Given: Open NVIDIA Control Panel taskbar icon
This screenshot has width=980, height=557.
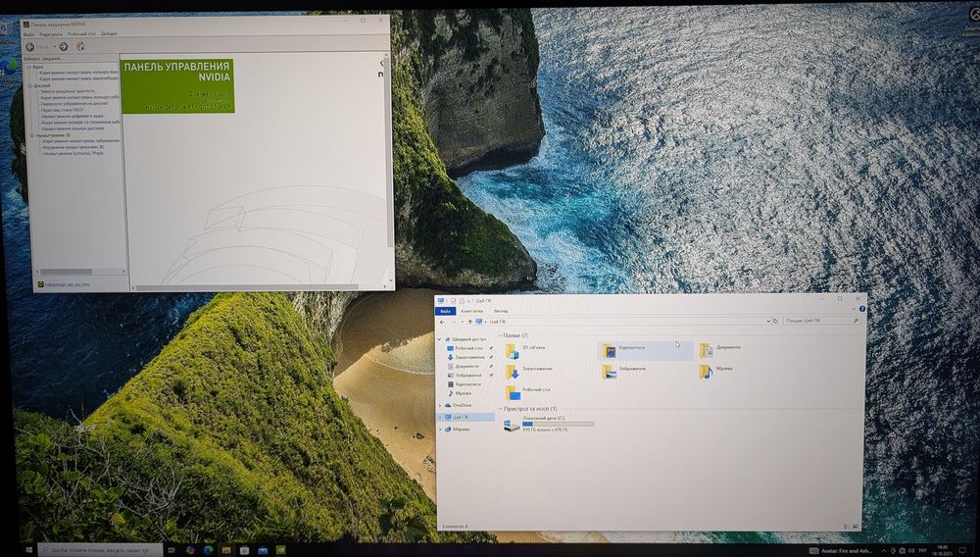Looking at the screenshot, I should point(280,550).
